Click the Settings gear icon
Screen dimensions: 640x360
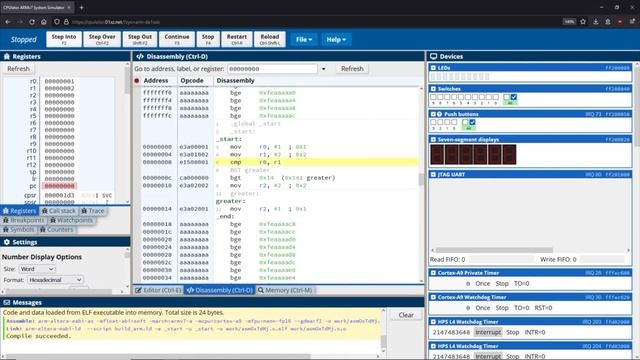(7, 242)
